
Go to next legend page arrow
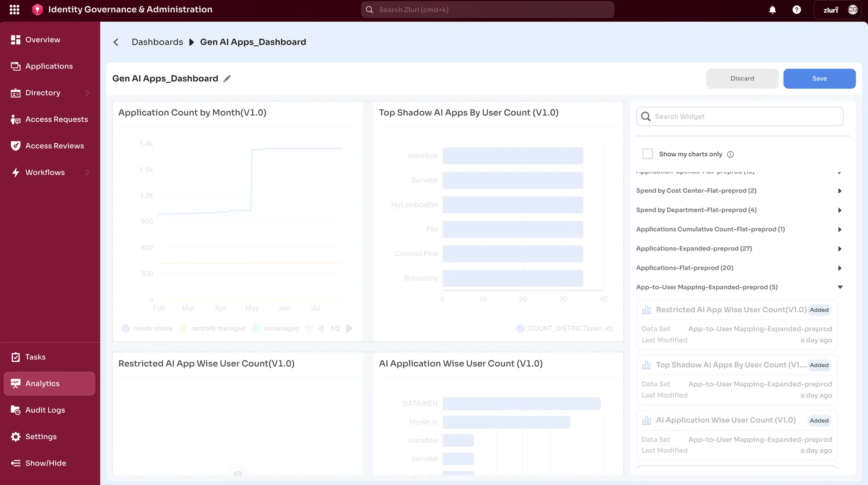click(349, 329)
